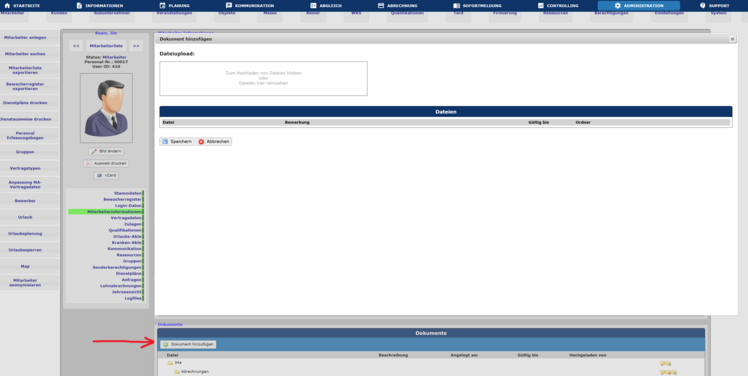Click Dokument hinzufügen button
Image resolution: width=748 pixels, height=376 pixels.
[x=188, y=345]
